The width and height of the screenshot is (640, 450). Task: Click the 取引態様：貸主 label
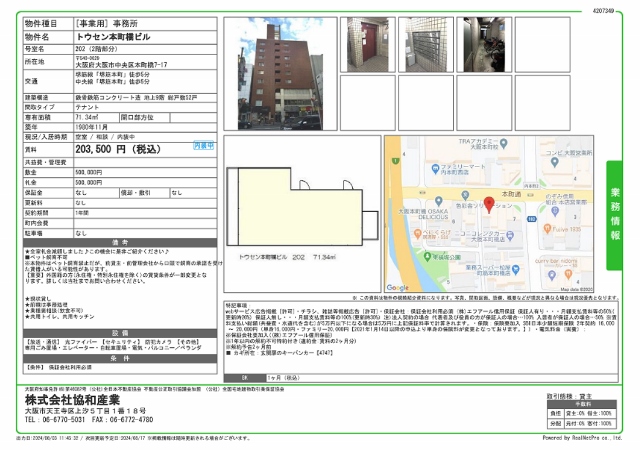(x=569, y=396)
